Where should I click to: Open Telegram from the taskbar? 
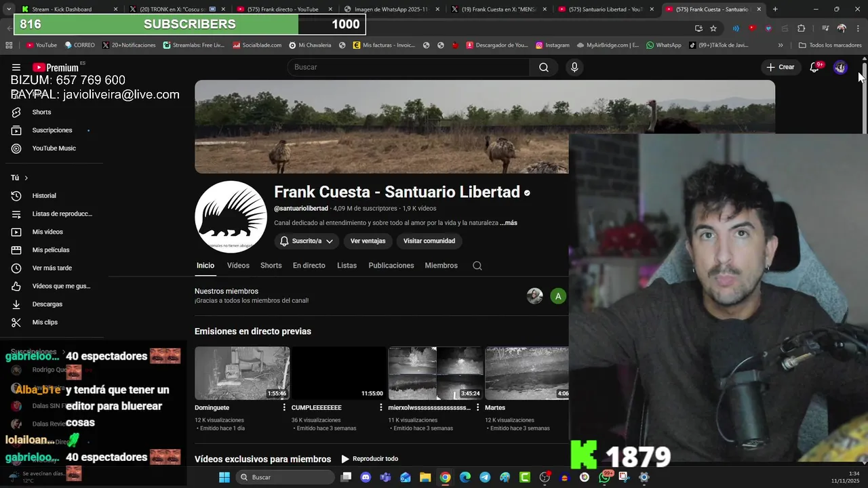pyautogui.click(x=485, y=477)
